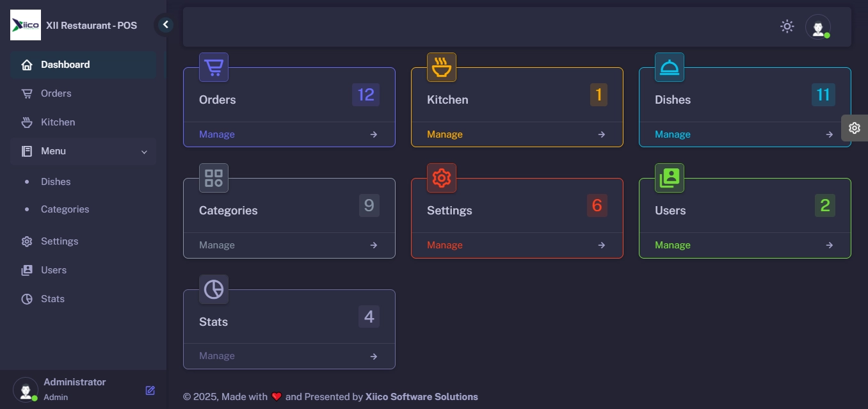Click the profile avatar in the top bar
The width and height of the screenshot is (868, 409).
[819, 27]
